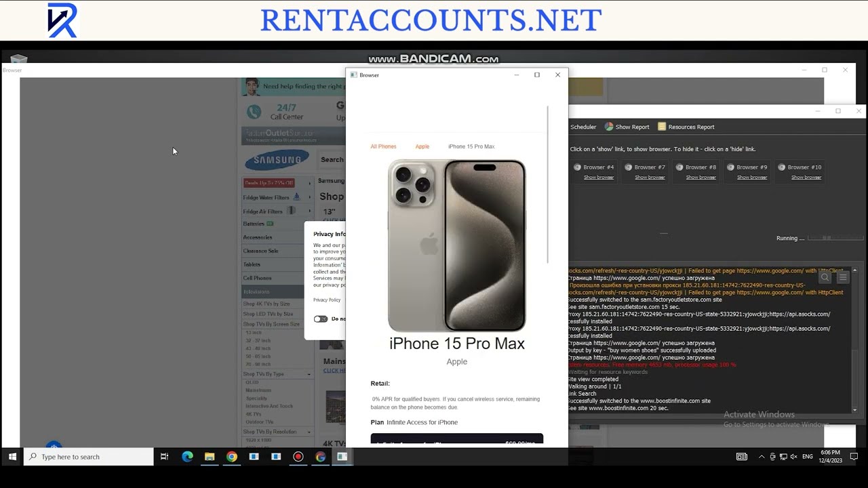
Task: Open the All Phones breadcrumb link
Action: pyautogui.click(x=383, y=146)
